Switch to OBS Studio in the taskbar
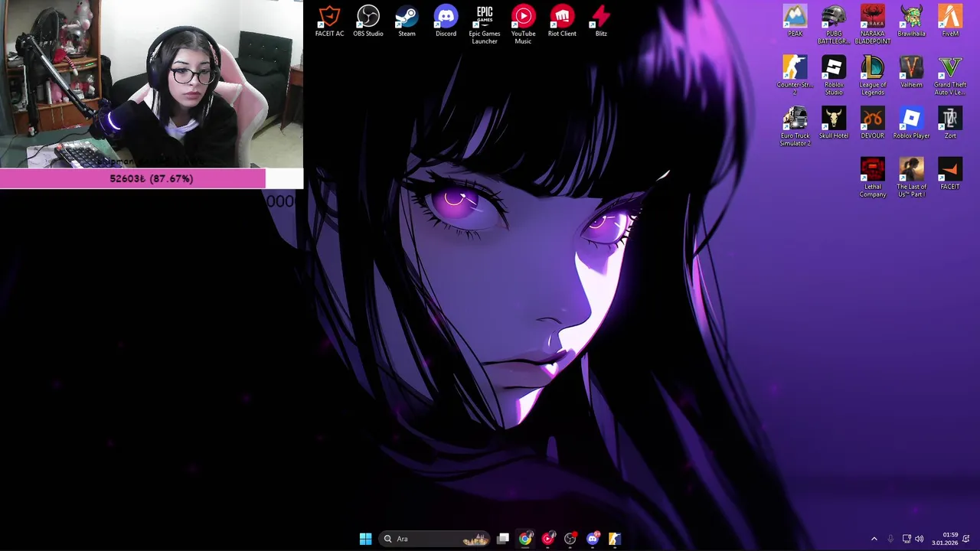The width and height of the screenshot is (980, 551). pos(570,539)
